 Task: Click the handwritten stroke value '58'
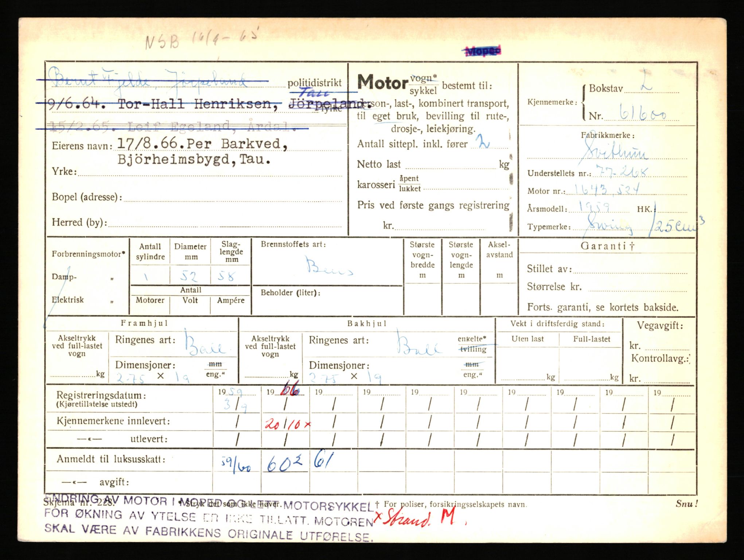(227, 276)
